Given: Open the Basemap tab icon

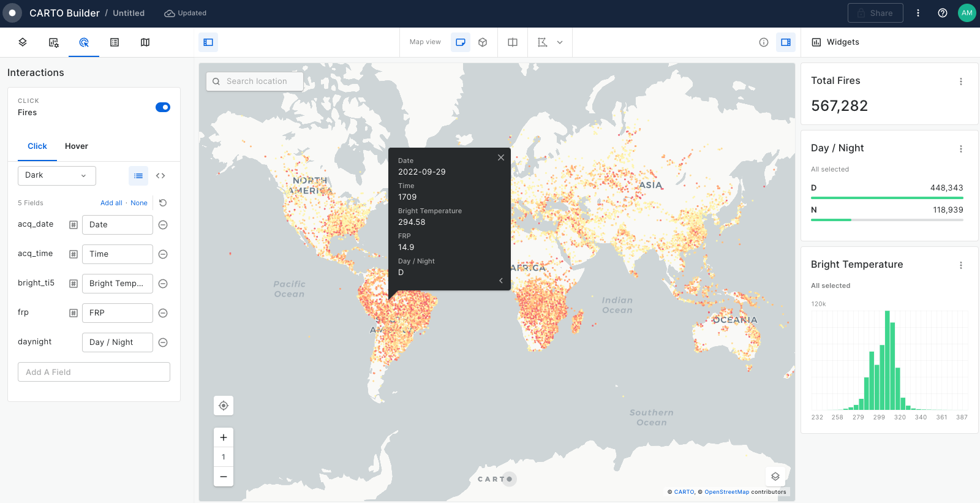Looking at the screenshot, I should click(145, 42).
